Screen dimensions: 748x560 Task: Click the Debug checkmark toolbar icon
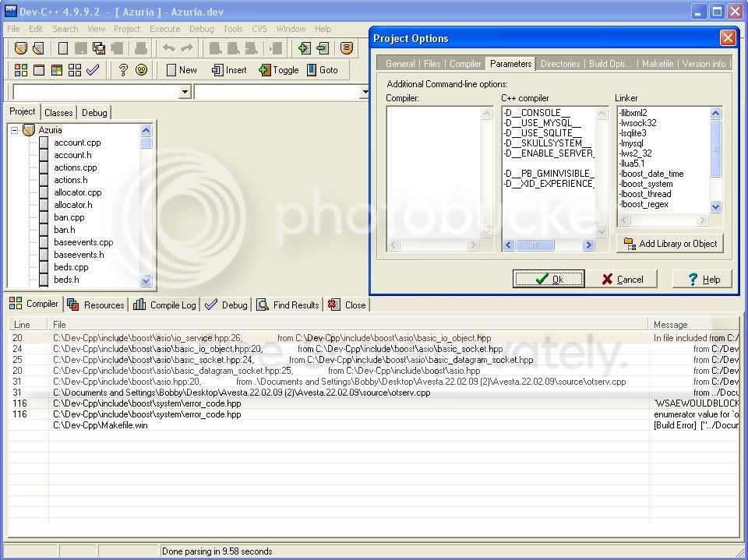click(x=93, y=70)
